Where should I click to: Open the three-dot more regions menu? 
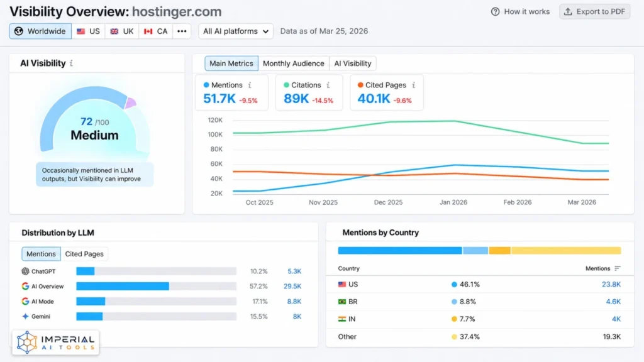pos(182,31)
